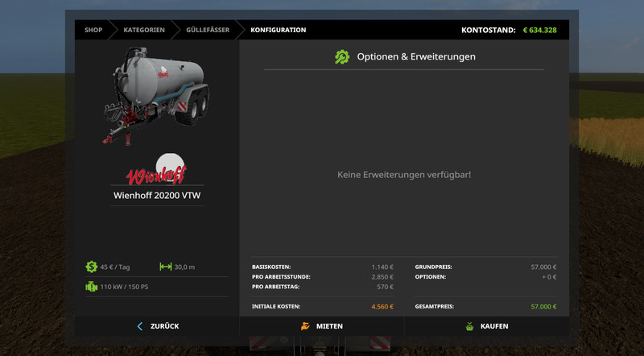Navigate to Güllefässer breadcrumb
Screen dimensions: 644x356
208,30
